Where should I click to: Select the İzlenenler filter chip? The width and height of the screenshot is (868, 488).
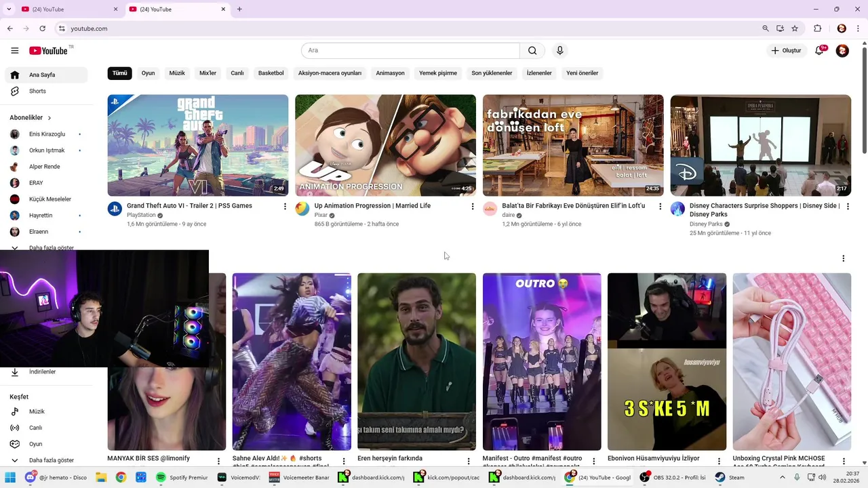click(x=539, y=73)
